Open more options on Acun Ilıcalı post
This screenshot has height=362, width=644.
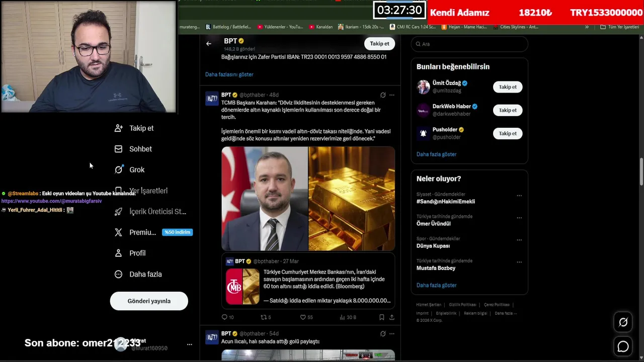click(x=392, y=334)
